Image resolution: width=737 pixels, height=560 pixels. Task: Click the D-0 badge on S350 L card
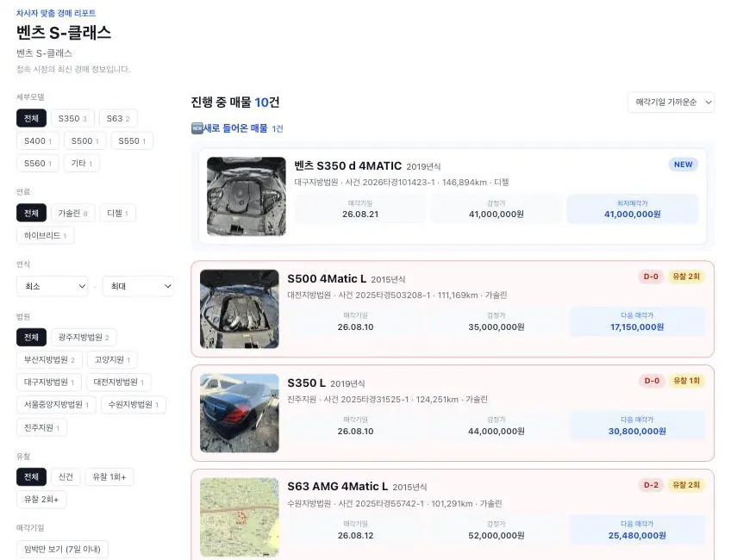pos(652,381)
